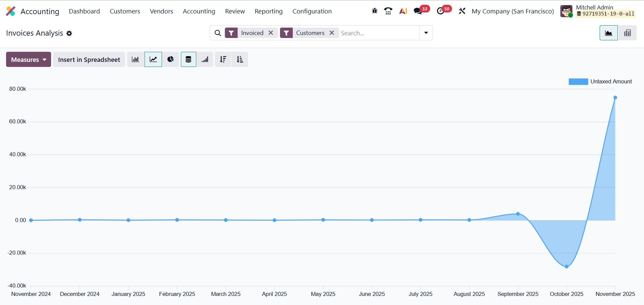This screenshot has width=644, height=305.
Task: Click the Invoices Analysis gear icon
Action: pos(69,33)
